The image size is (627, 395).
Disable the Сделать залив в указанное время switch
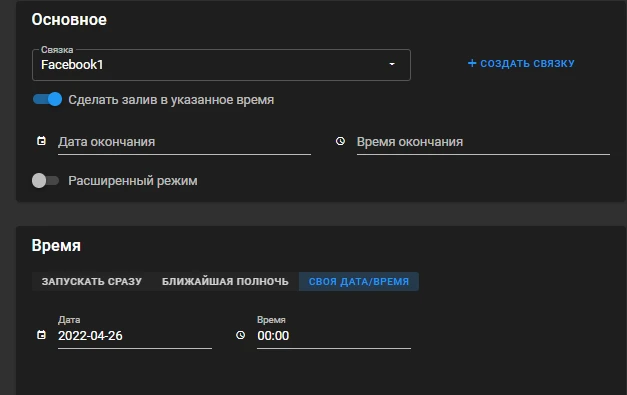point(47,99)
